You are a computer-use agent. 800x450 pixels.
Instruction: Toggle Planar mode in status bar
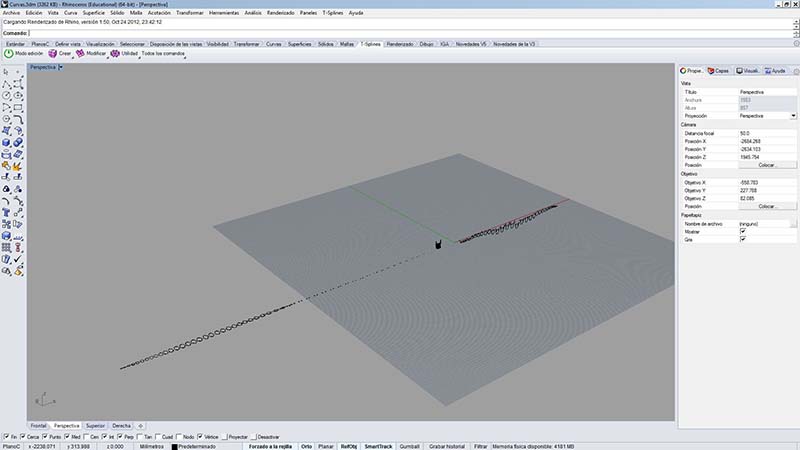coord(326,446)
